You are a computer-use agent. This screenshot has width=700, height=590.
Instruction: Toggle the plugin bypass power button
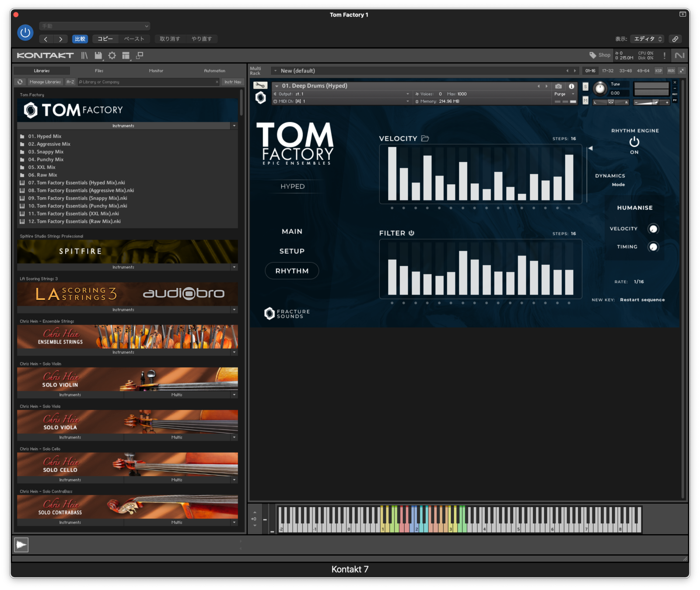click(25, 32)
